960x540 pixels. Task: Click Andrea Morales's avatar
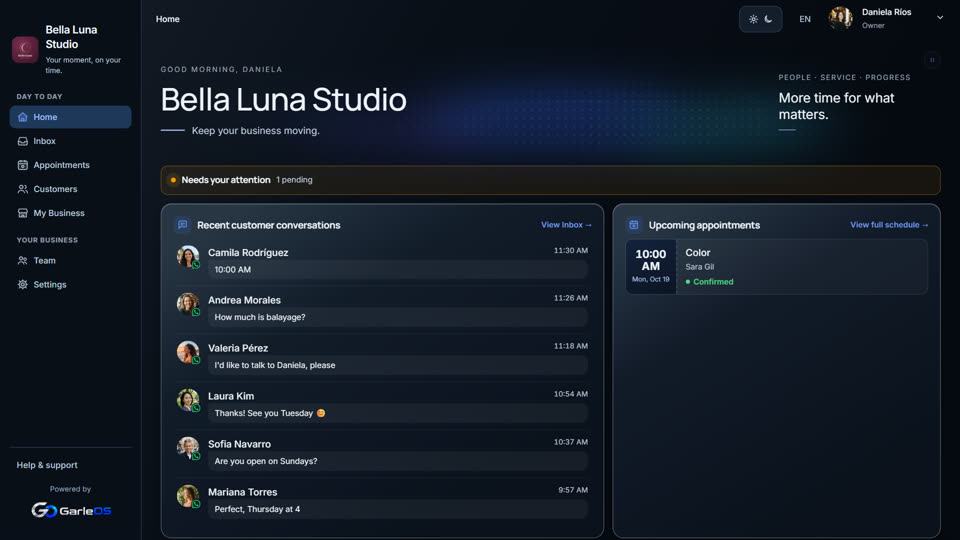188,304
